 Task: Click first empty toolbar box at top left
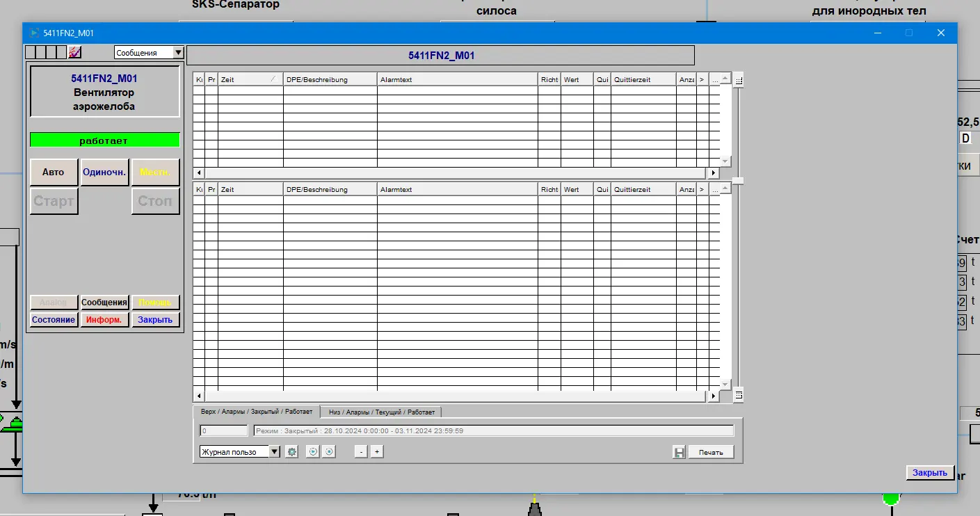[x=30, y=52]
